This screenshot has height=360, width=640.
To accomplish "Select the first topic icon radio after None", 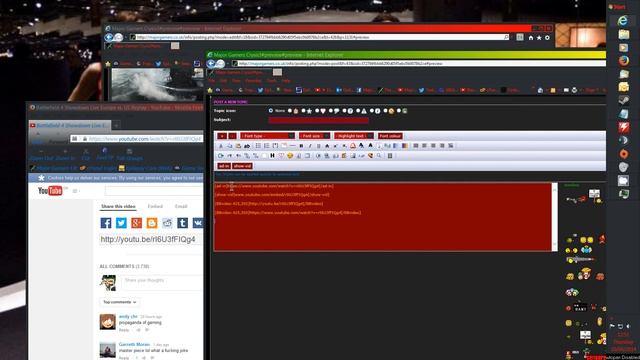I will pyautogui.click(x=290, y=111).
